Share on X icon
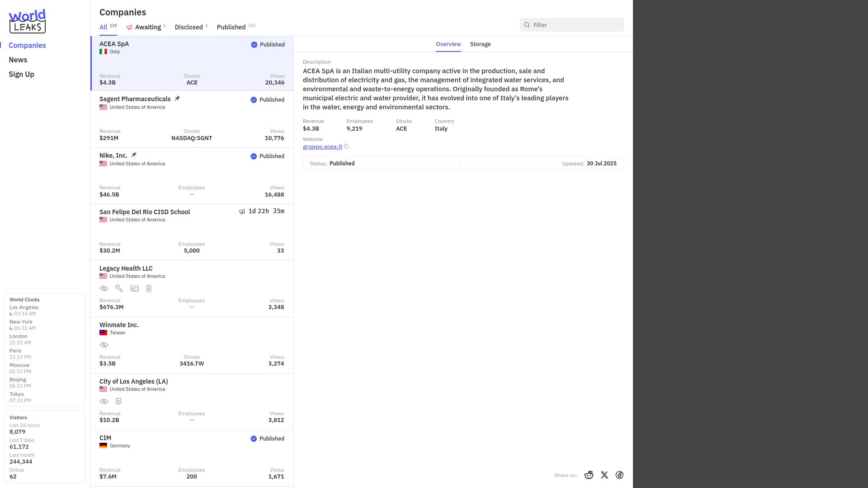 pyautogui.click(x=604, y=475)
